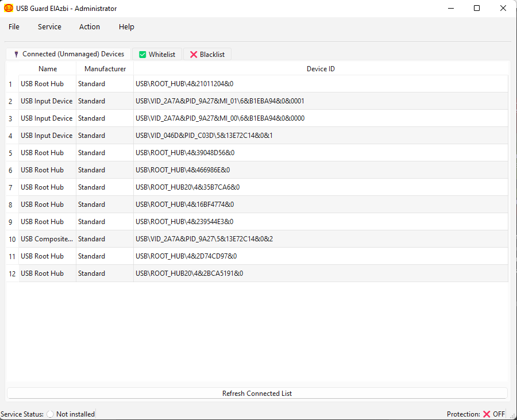Screen dimensions: 517x420
Task: Sort by the Name column header
Action: pyautogui.click(x=48, y=69)
